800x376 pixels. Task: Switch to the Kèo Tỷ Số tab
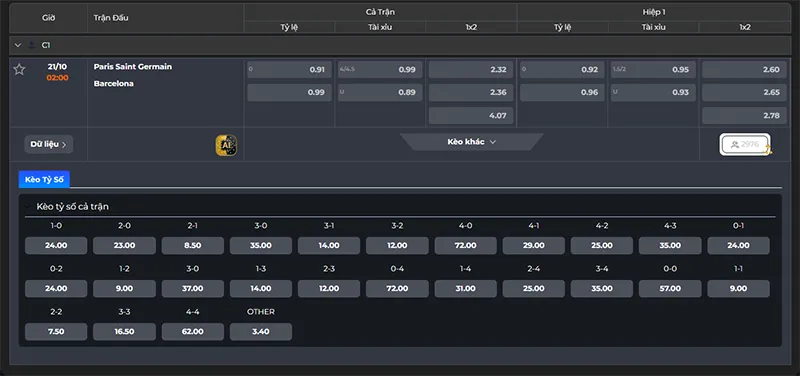(x=44, y=180)
